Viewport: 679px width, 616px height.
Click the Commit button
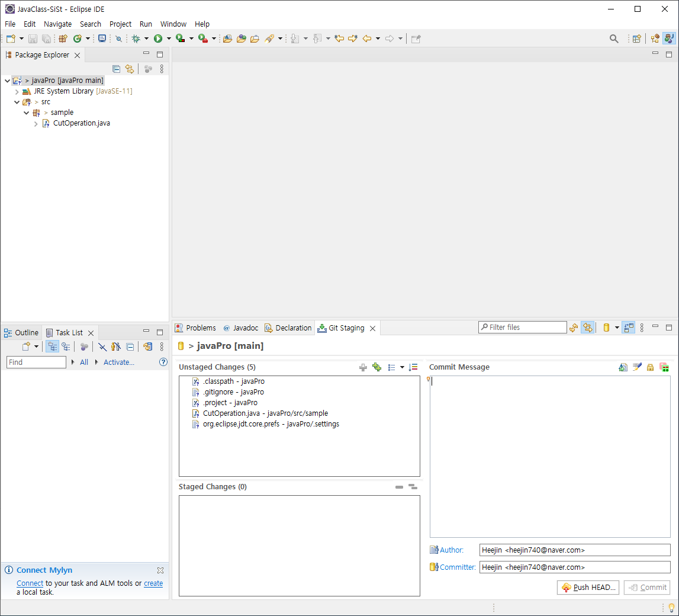647,588
